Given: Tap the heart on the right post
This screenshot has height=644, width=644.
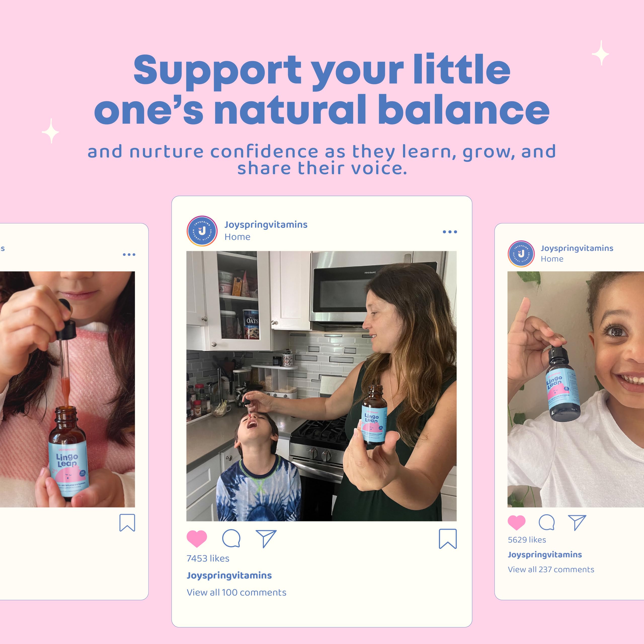Looking at the screenshot, I should click(x=517, y=522).
